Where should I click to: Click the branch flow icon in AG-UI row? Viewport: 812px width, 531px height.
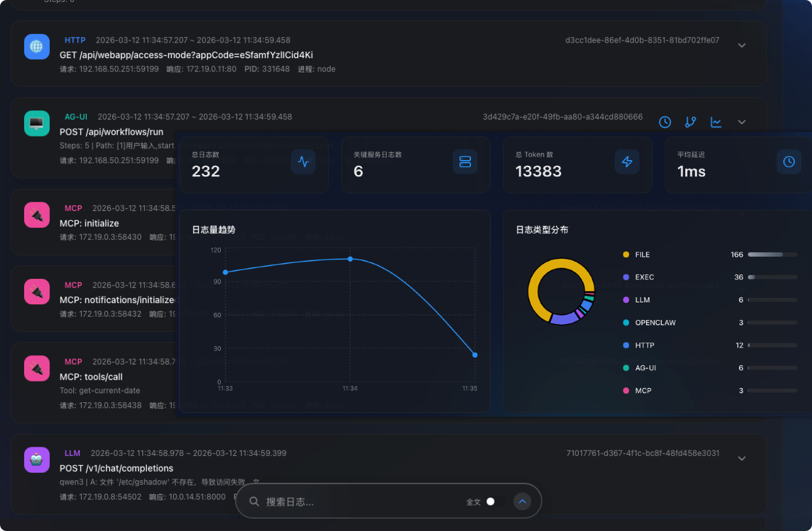point(690,122)
